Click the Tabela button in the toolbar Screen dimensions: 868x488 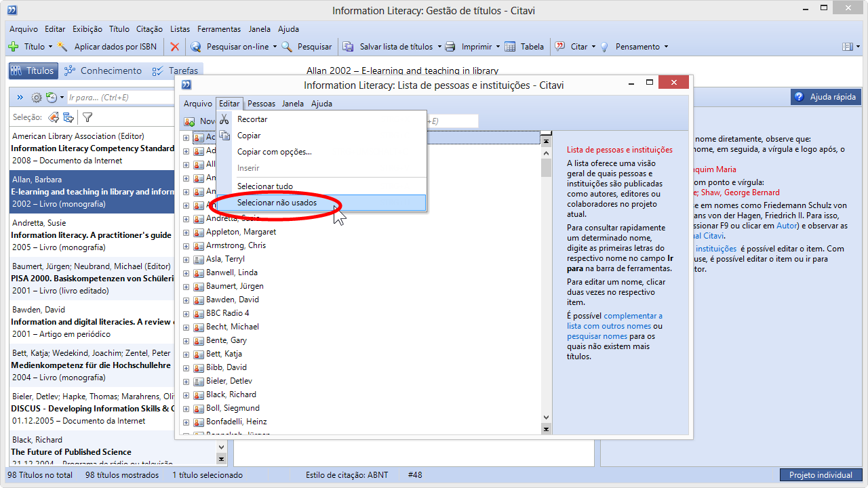point(524,47)
